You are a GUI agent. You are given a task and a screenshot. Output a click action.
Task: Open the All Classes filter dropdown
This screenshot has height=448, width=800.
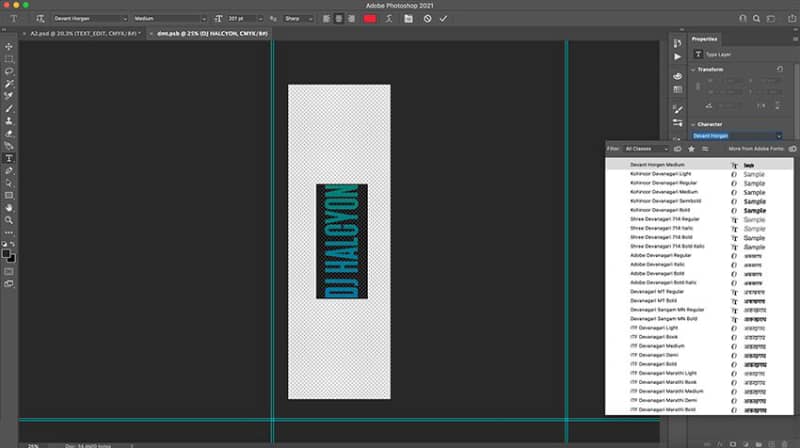pyautogui.click(x=646, y=149)
